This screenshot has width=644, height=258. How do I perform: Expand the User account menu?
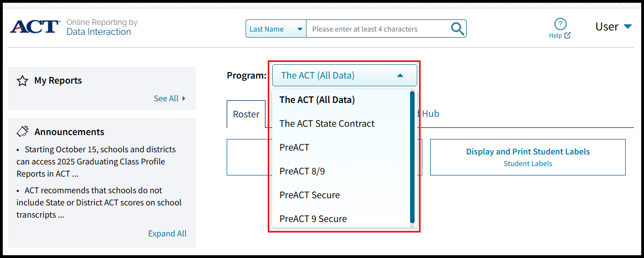click(x=614, y=27)
